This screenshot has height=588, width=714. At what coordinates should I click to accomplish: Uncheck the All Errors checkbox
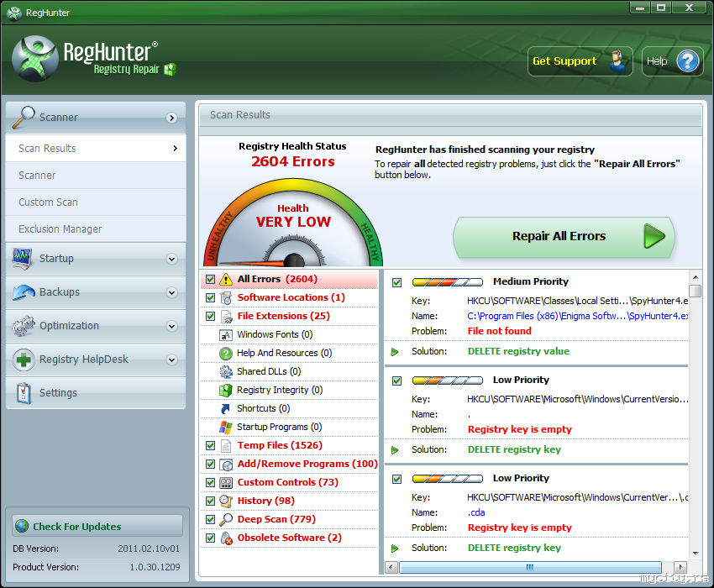(x=210, y=279)
